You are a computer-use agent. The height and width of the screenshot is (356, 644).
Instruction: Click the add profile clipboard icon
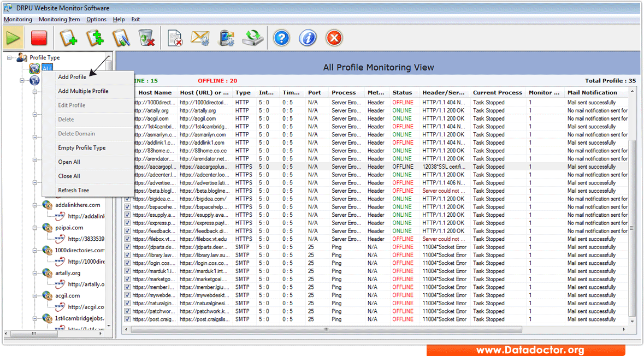tap(68, 38)
